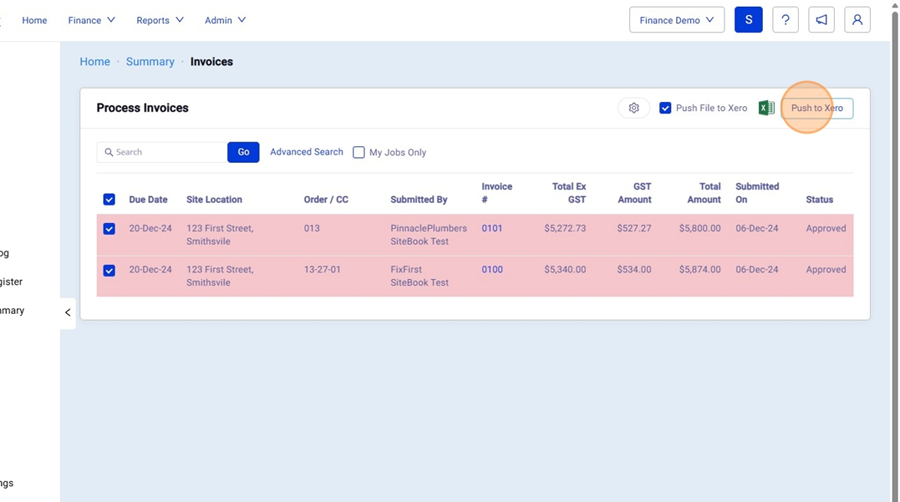Open the help question mark icon

785,20
